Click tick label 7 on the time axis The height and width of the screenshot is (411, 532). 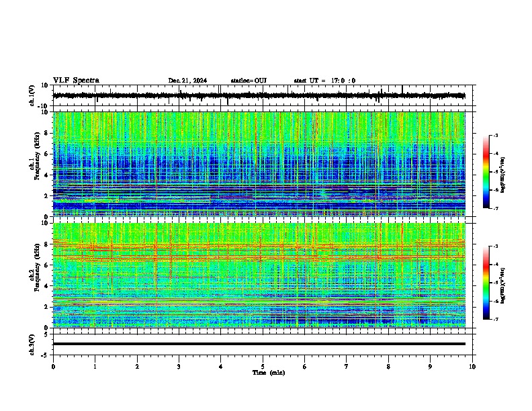[x=347, y=367]
